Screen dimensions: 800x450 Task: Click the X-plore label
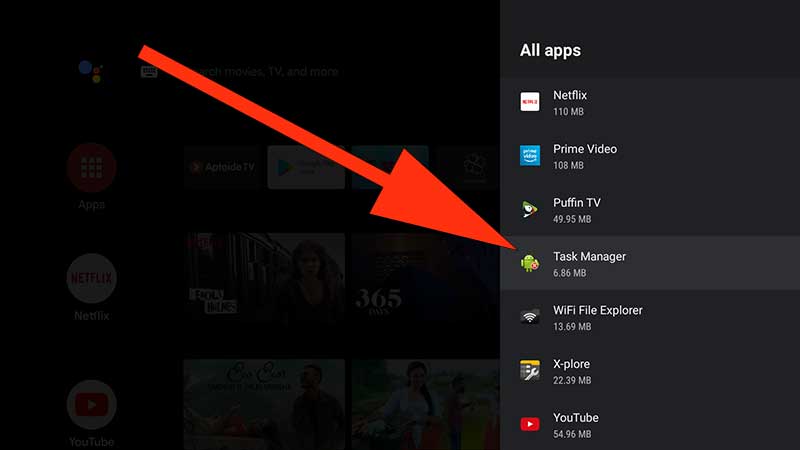571,364
